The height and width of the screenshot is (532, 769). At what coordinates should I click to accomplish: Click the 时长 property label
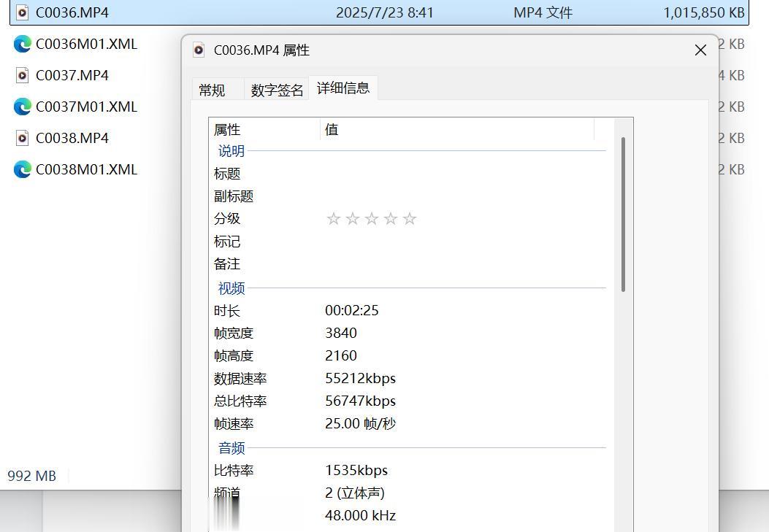click(x=227, y=311)
